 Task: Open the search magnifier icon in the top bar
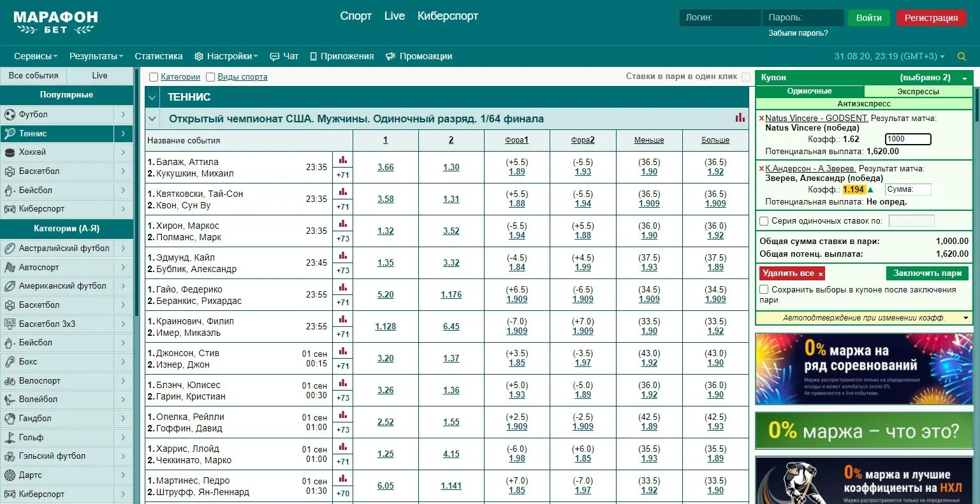962,57
